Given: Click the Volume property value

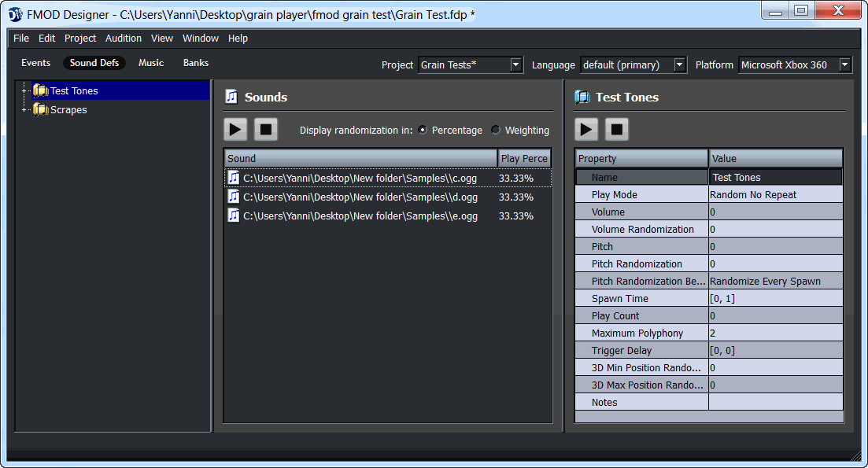Looking at the screenshot, I should (776, 212).
